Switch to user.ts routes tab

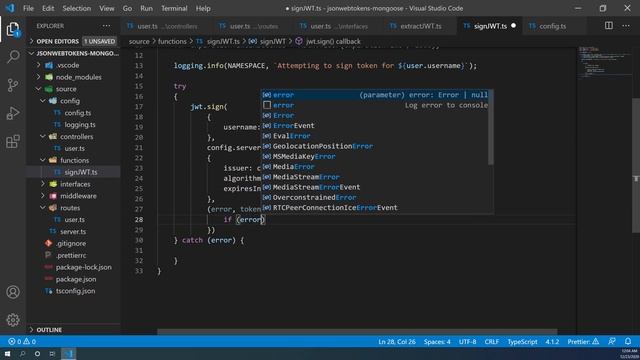click(x=253, y=26)
